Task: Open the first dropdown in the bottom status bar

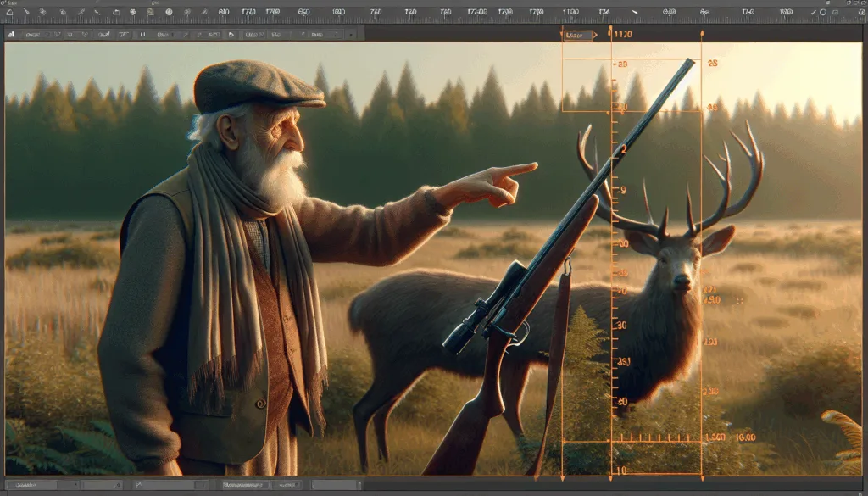Action: [42, 485]
